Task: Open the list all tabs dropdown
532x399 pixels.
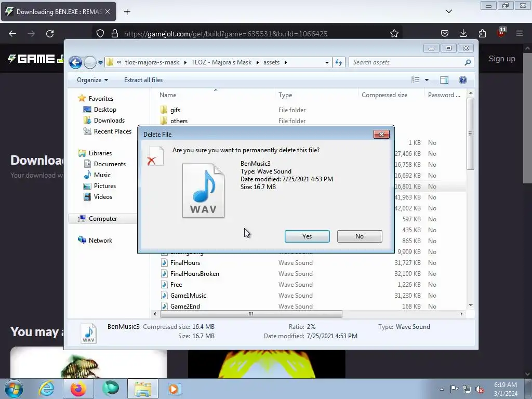Action: [448, 11]
